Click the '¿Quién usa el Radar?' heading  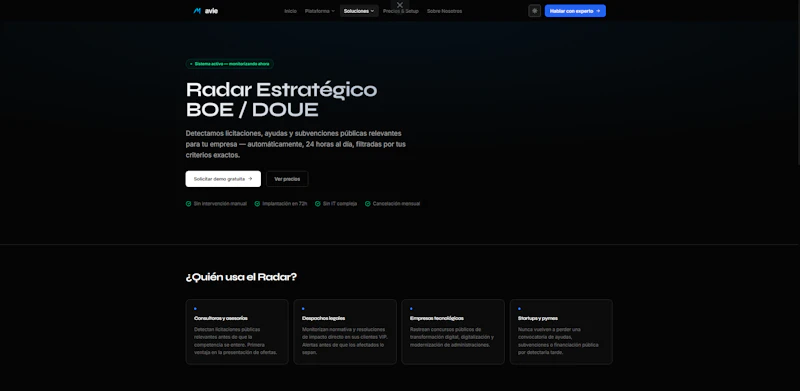(241, 277)
